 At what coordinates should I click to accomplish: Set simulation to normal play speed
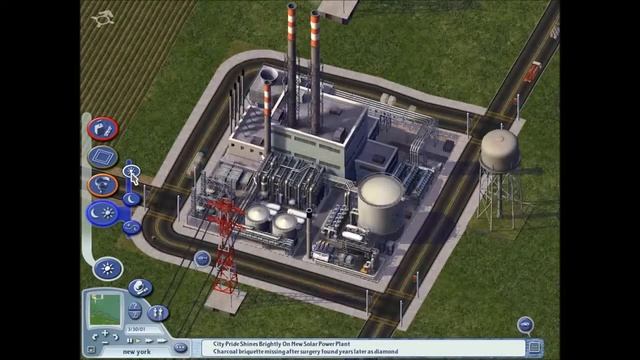tap(138, 340)
